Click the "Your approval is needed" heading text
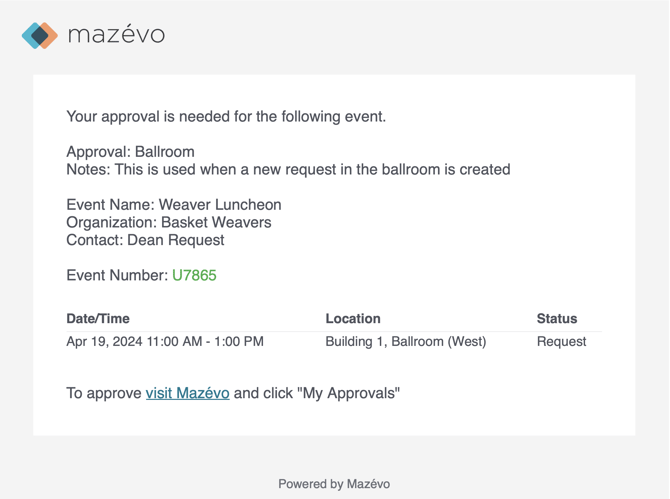Screen dimensions: 670x499 [x=226, y=117]
